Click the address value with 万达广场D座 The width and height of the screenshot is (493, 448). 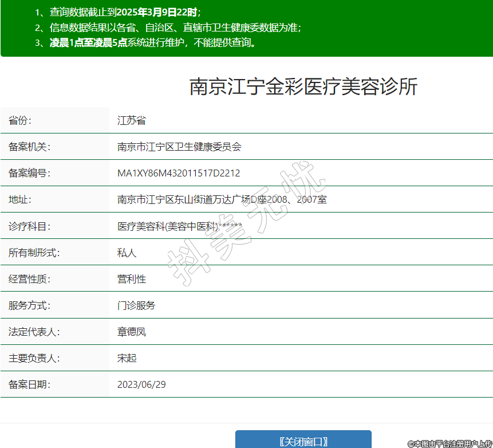coord(222,200)
